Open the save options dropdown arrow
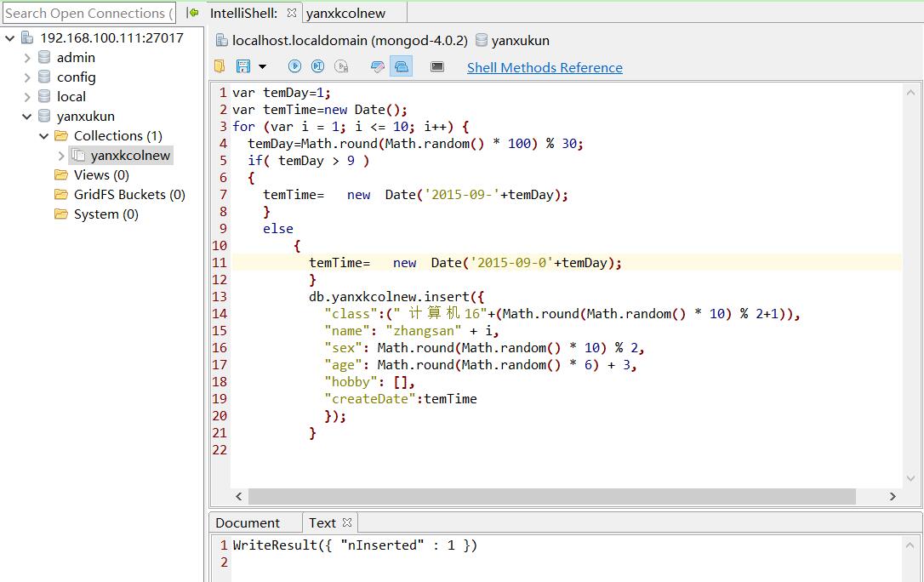Screen dimensions: 924x582 tap(262, 66)
